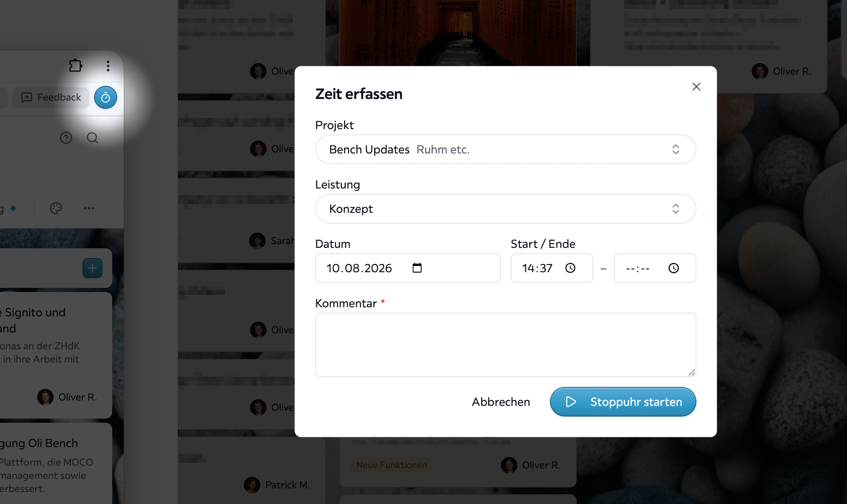Click into the Kommentar text area
Viewport: 847px width, 504px height.
506,345
